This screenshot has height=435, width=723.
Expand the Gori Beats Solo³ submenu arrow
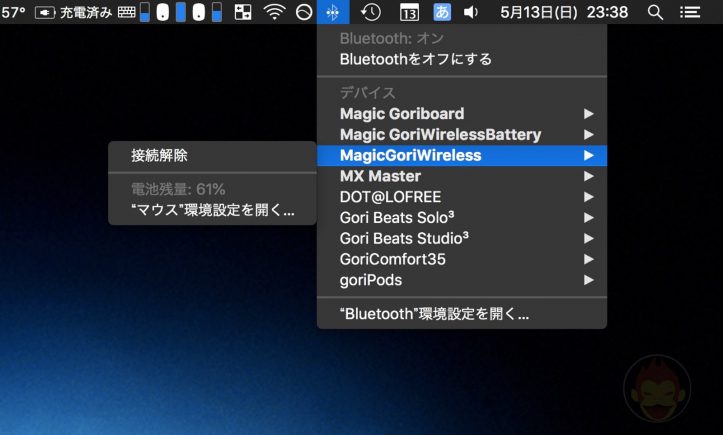(589, 217)
